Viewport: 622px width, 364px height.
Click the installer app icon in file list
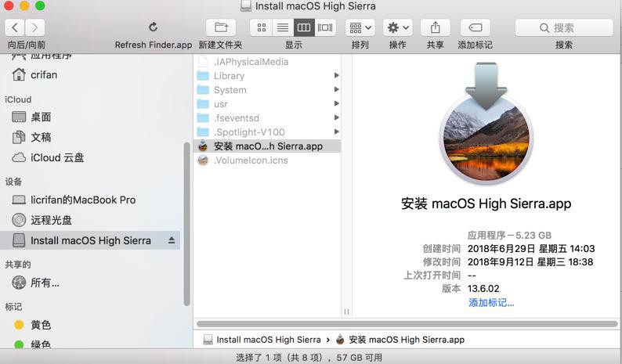[x=203, y=146]
